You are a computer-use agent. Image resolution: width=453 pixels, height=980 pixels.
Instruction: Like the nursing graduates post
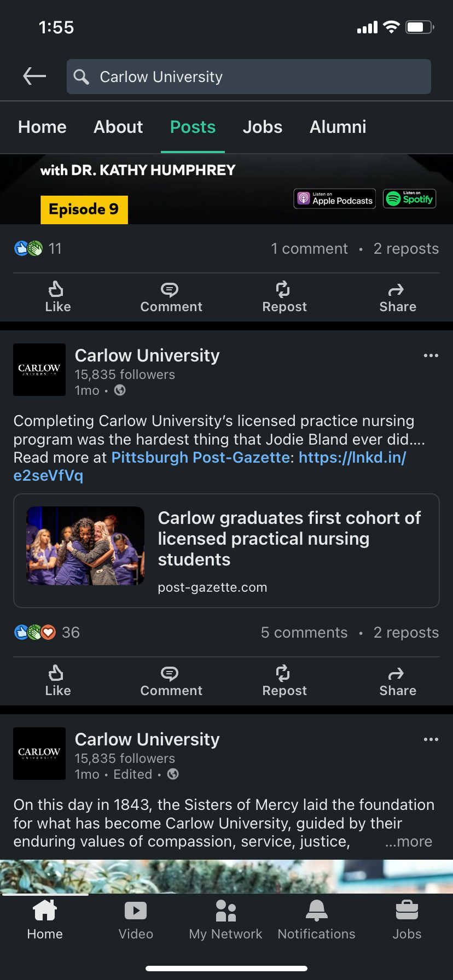(x=57, y=680)
